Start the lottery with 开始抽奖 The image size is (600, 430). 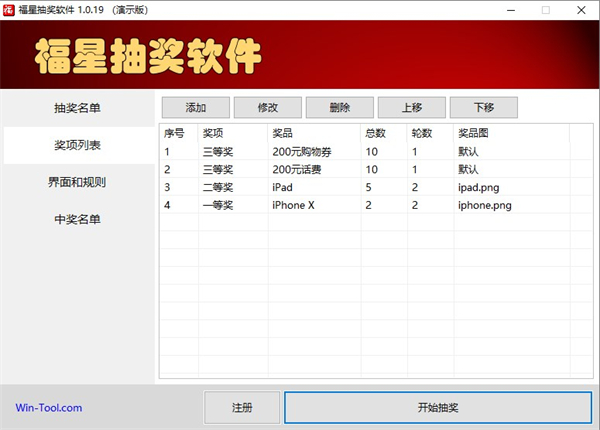click(437, 408)
